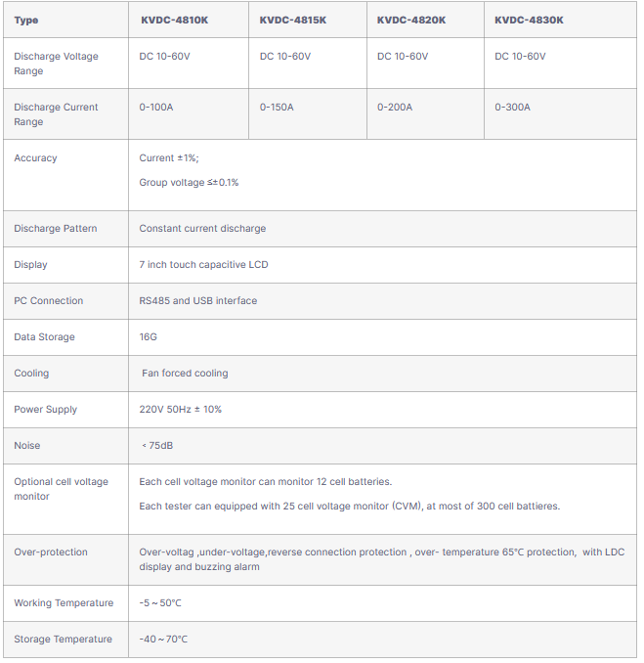Viewport: 644px width, 663px height.
Task: Select the RS485 and USB interface text
Action: point(198,300)
